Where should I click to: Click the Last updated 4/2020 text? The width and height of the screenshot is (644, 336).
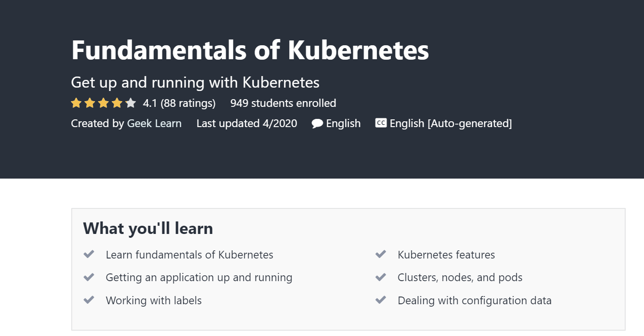(x=247, y=124)
